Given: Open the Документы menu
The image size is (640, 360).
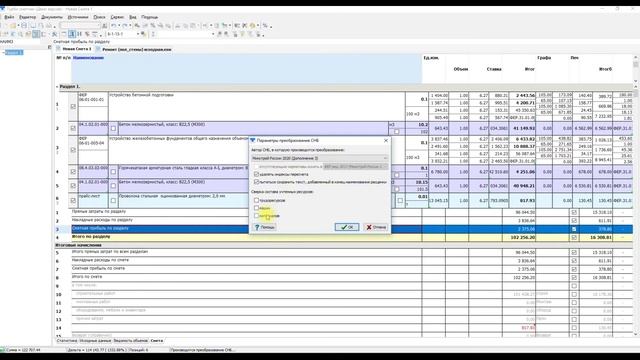Looking at the screenshot, I should click(x=52, y=17).
